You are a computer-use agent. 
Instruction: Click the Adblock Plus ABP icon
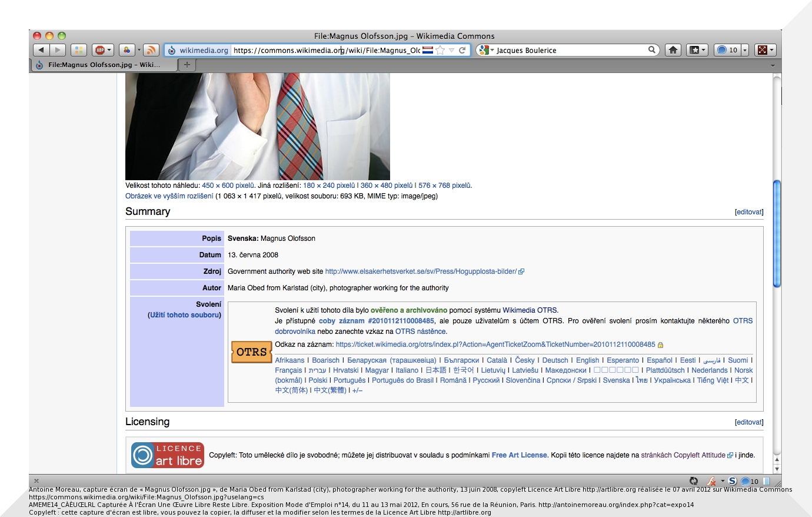click(100, 50)
